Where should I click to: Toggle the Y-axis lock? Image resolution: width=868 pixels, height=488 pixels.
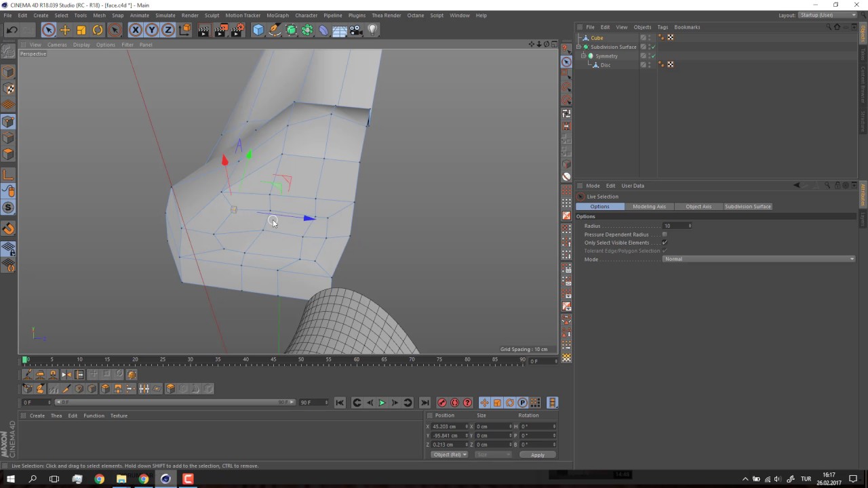point(152,30)
